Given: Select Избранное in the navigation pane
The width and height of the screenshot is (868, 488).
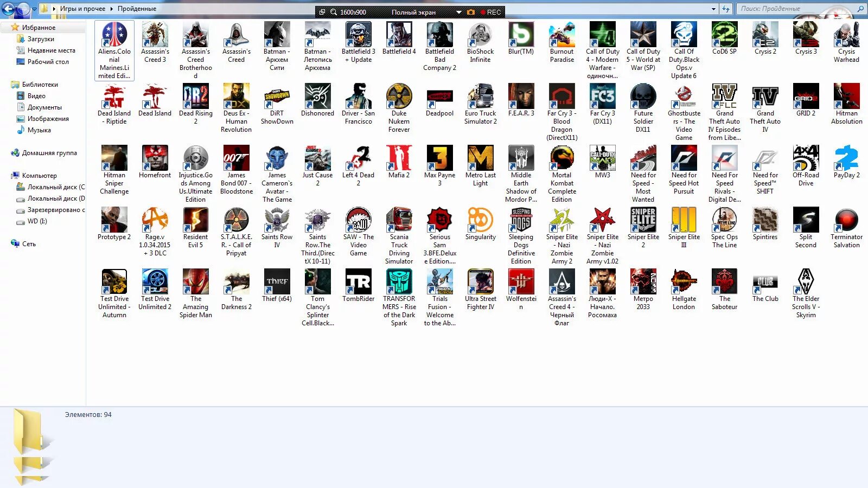Looking at the screenshot, I should click(39, 28).
